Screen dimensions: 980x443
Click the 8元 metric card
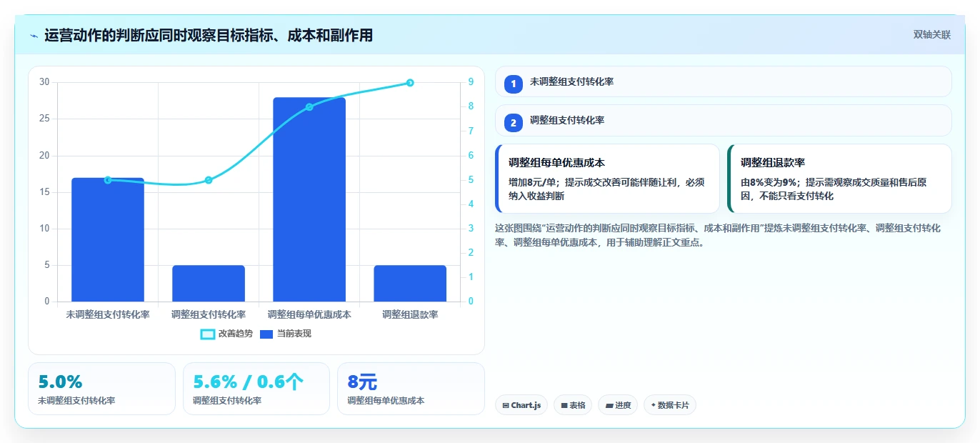[x=411, y=389]
